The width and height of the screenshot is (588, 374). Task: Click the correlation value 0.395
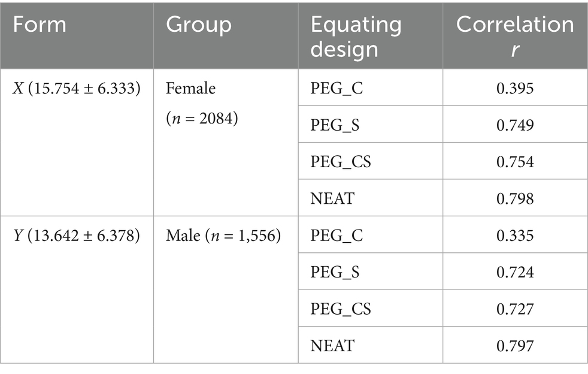pyautogui.click(x=514, y=88)
